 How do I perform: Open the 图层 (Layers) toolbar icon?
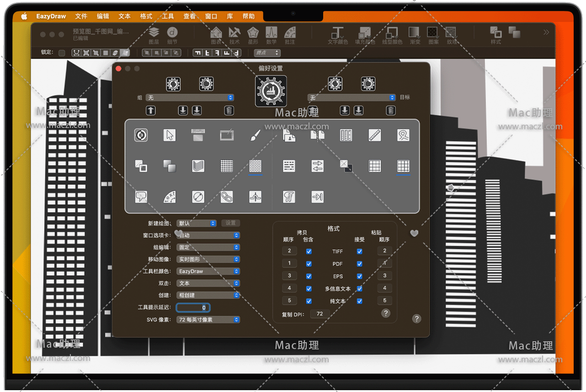pyautogui.click(x=154, y=35)
